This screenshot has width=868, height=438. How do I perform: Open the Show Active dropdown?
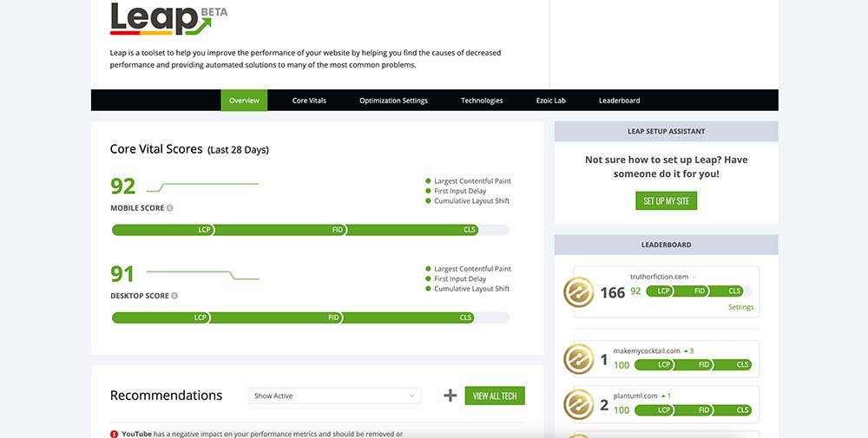click(334, 396)
